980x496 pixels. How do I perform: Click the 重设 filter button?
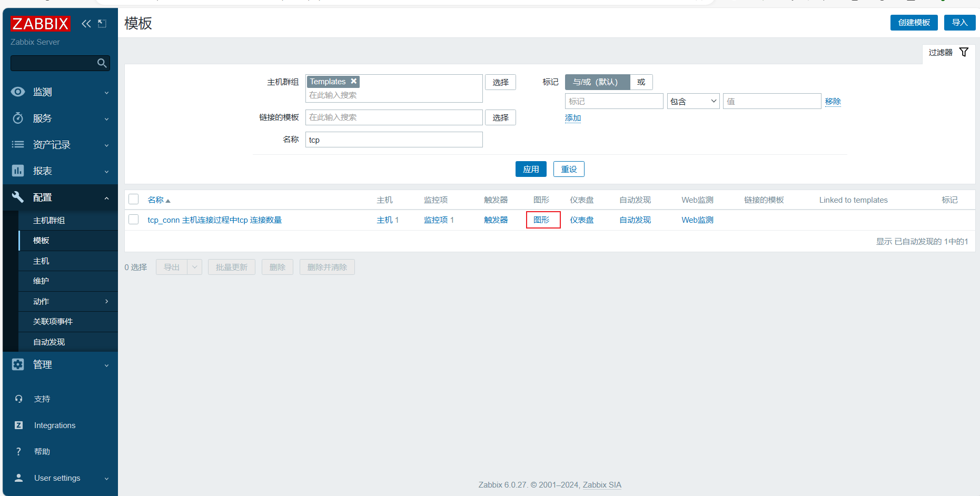569,169
